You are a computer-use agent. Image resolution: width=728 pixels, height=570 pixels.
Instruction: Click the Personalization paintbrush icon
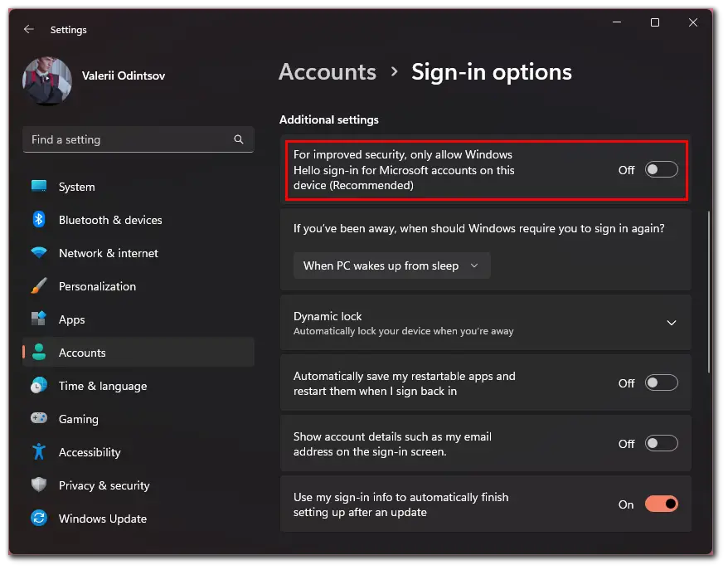(x=39, y=285)
